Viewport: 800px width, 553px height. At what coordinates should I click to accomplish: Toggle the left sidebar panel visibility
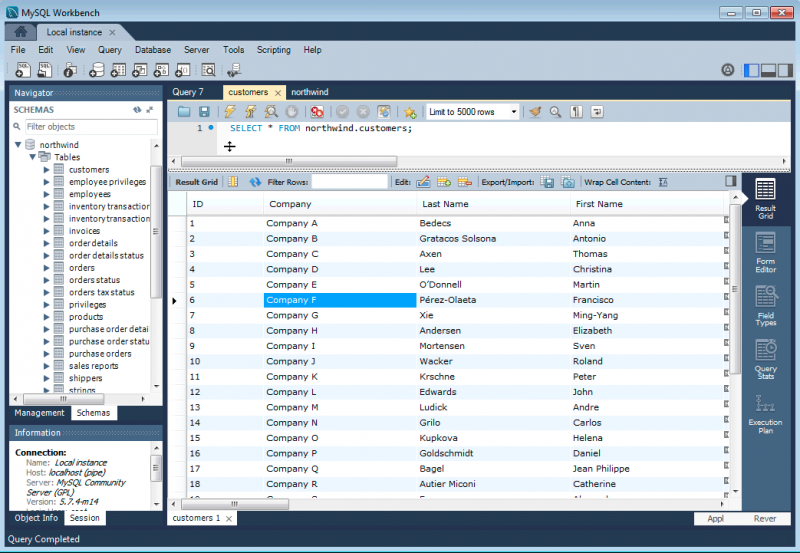coord(751,70)
